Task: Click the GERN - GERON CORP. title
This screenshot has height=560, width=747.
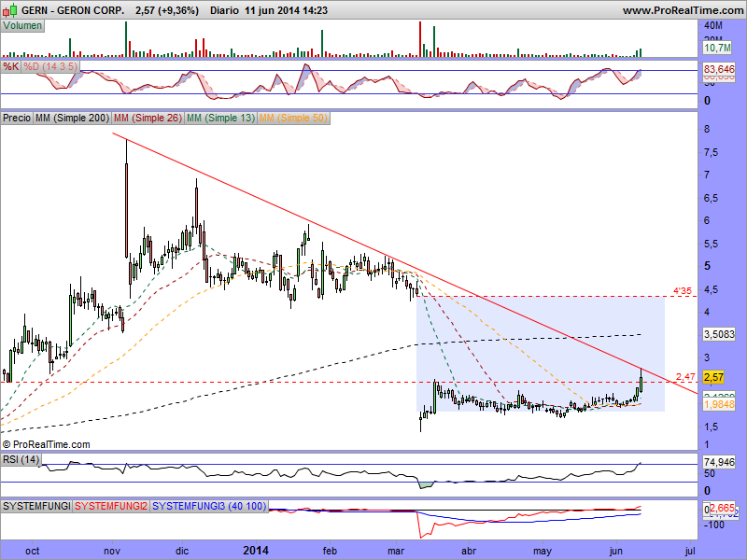Action: point(73,10)
